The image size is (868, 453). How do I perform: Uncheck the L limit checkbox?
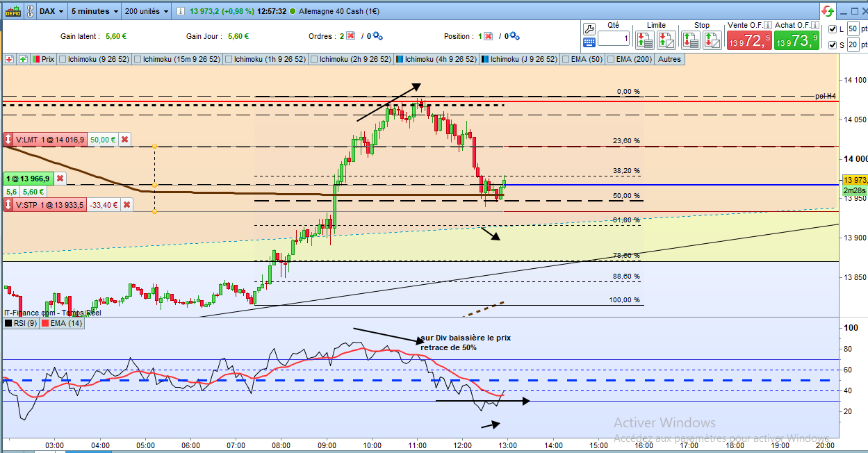[x=833, y=29]
